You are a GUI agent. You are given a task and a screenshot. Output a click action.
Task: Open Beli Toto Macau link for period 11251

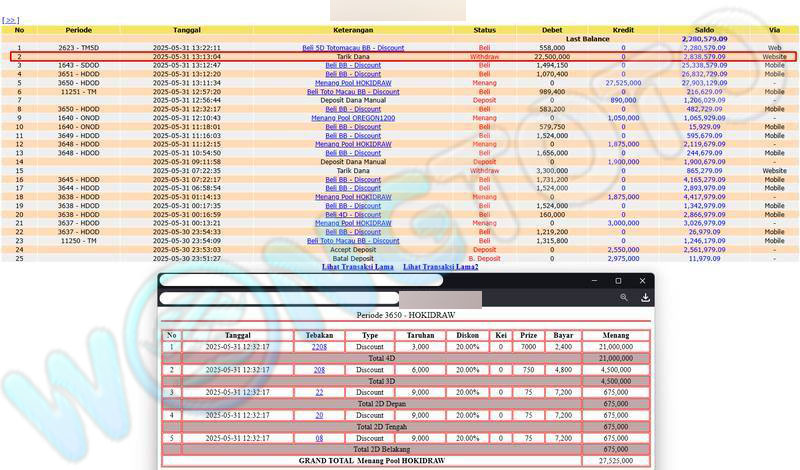[353, 92]
